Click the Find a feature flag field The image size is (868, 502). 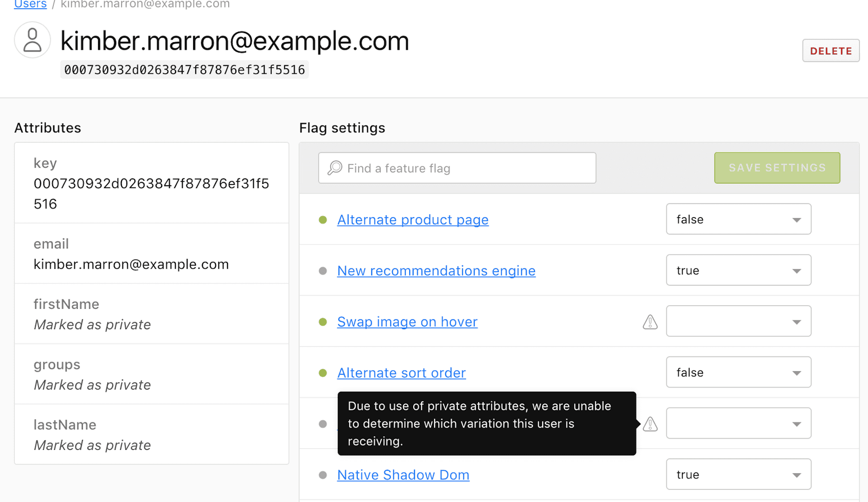coord(457,168)
